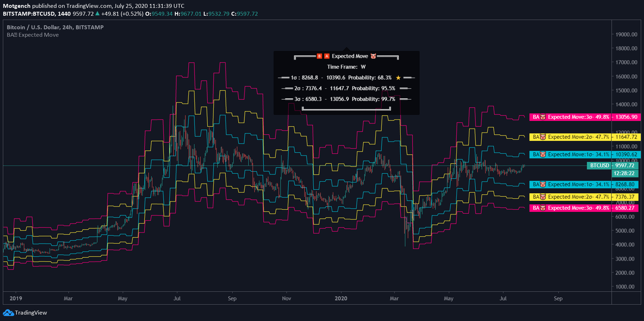Click the yellow 2σ 7376.37 lower label
Screen dimensions: 644x321
[x=584, y=197]
